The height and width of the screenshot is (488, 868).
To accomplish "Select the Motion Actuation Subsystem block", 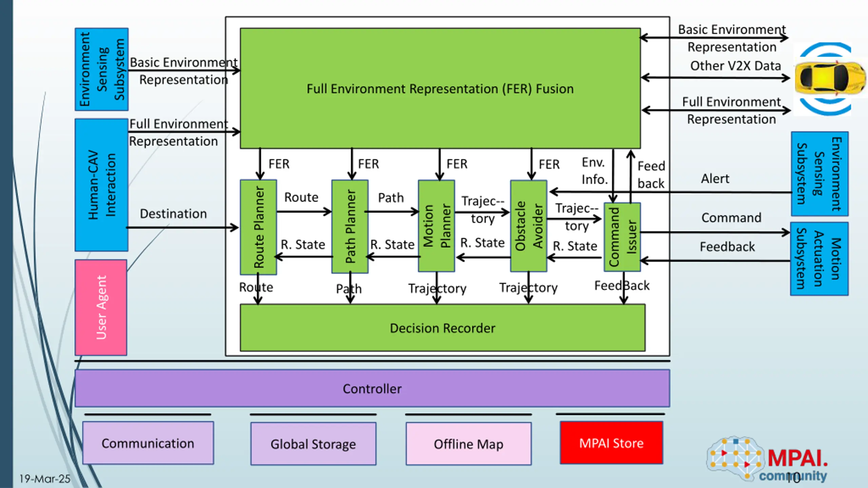I will (x=819, y=259).
